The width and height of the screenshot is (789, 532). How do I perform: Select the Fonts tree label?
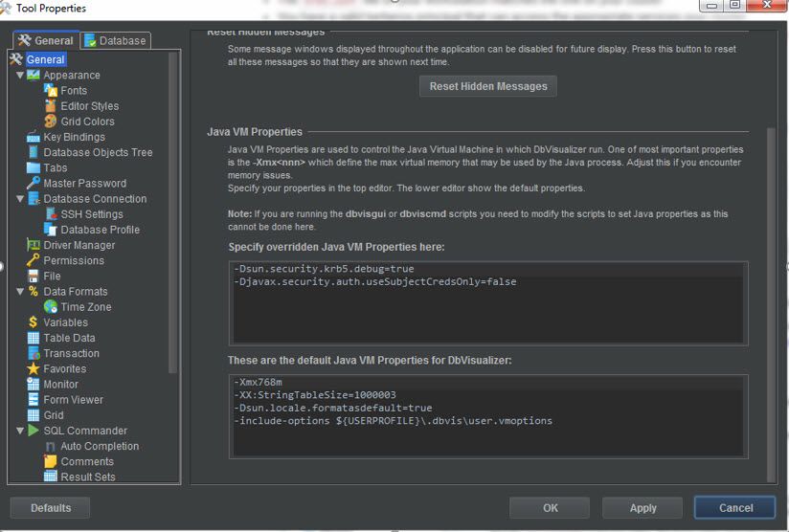[x=74, y=91]
